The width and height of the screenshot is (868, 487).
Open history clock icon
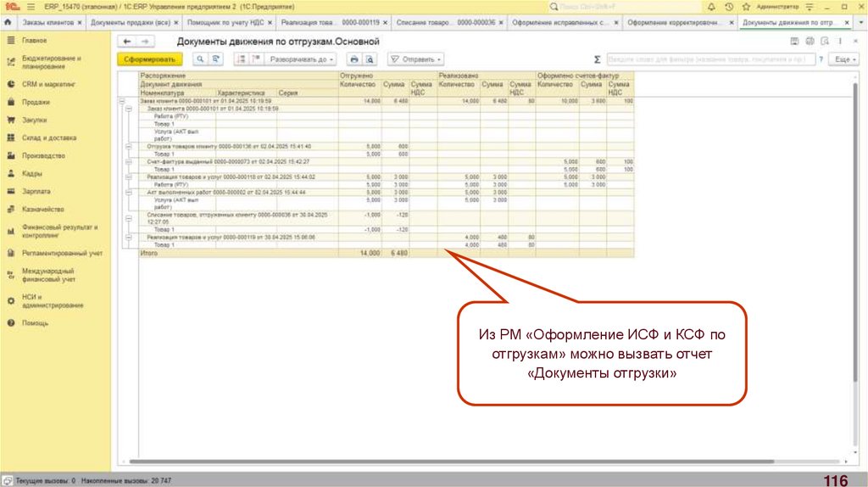coord(729,7)
